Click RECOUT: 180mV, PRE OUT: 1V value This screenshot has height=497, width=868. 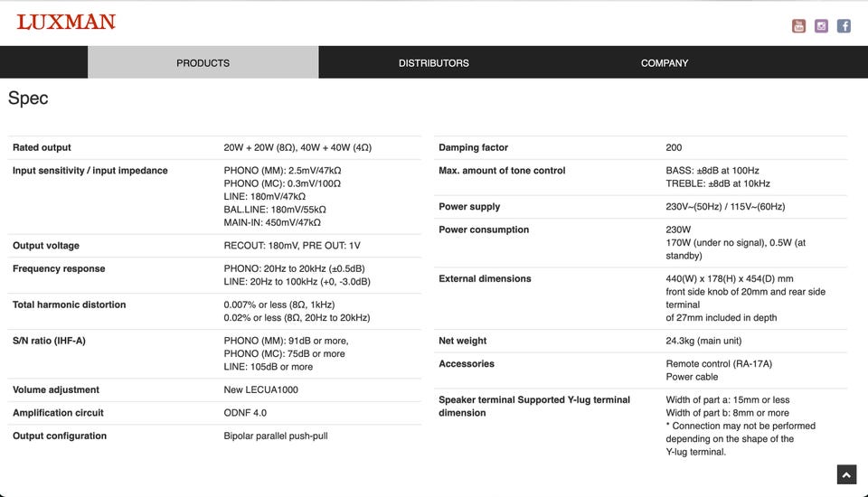(292, 246)
